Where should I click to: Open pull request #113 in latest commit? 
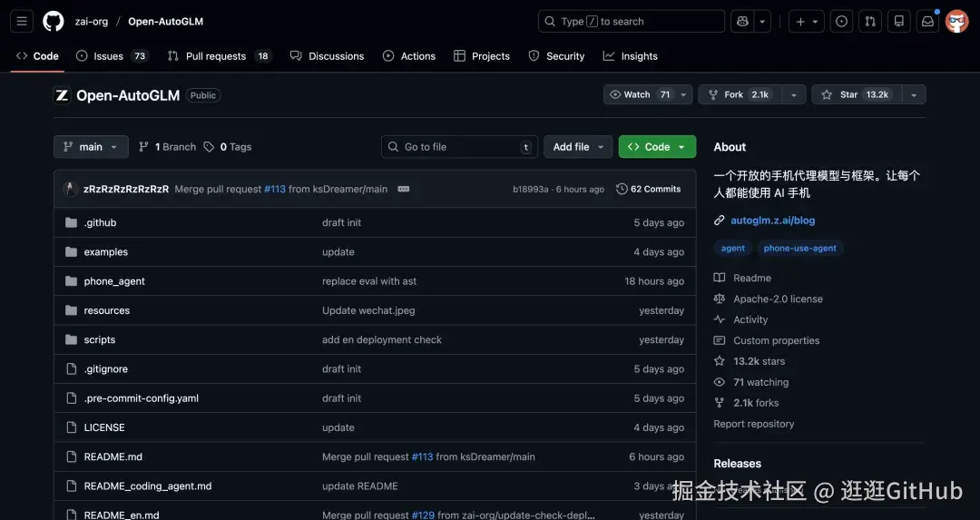274,189
